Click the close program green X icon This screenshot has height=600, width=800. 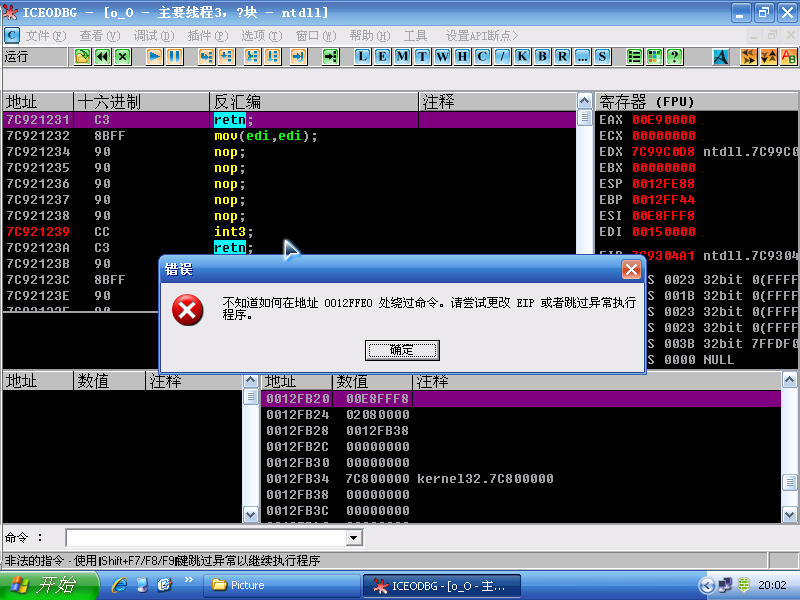click(122, 57)
